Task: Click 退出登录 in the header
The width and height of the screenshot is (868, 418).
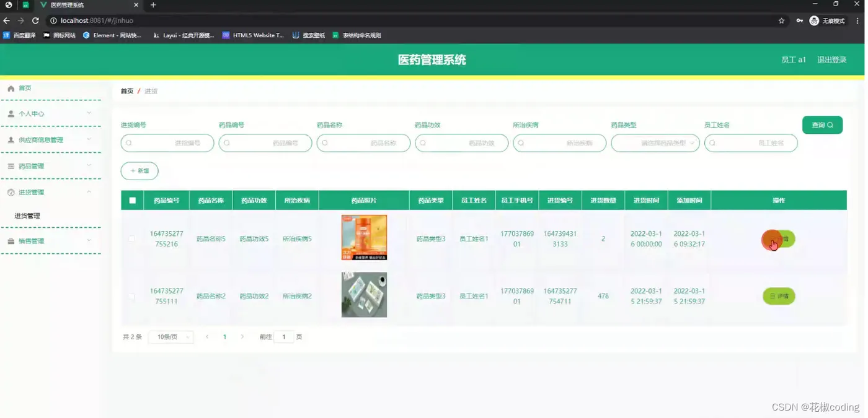Action: click(x=831, y=60)
